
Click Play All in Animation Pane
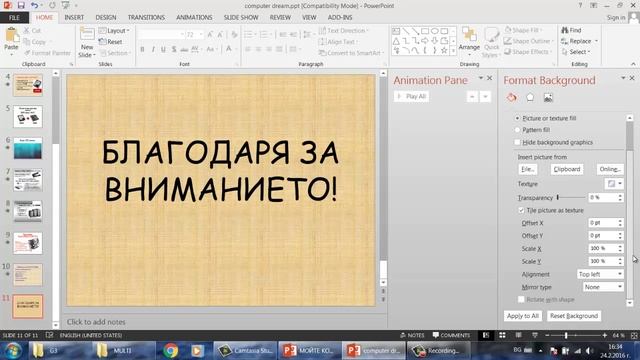pos(411,97)
